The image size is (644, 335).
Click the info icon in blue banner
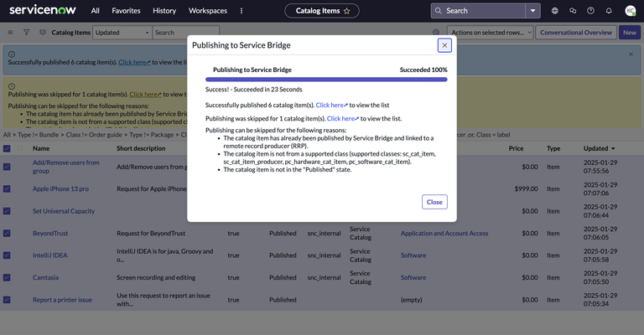pyautogui.click(x=12, y=54)
